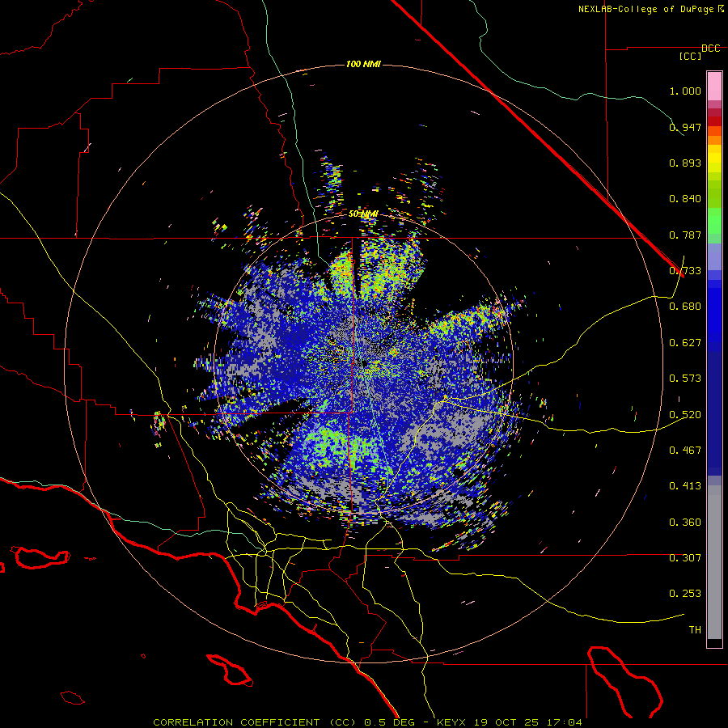Screen dimensions: 728x728
Task: Click the KEYX station identifier
Action: pos(451,722)
